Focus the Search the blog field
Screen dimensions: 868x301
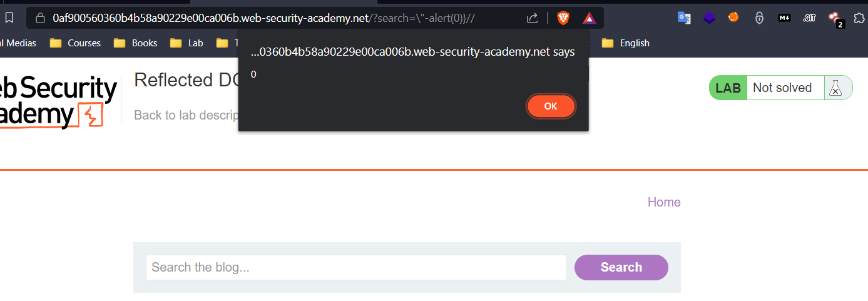356,267
